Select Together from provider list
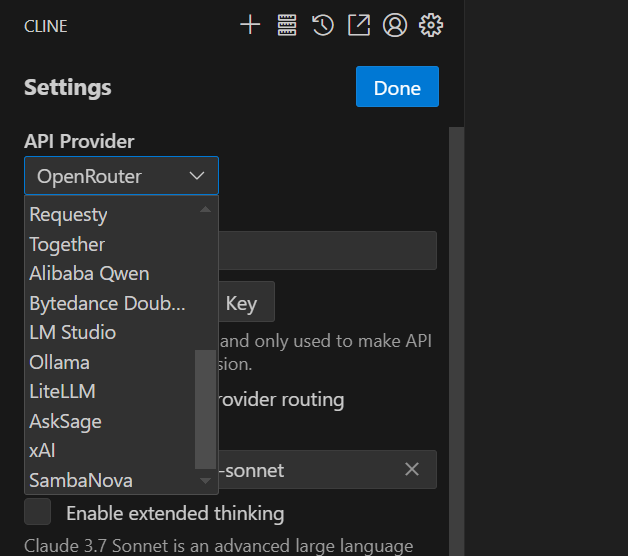Image resolution: width=628 pixels, height=556 pixels. 112,244
